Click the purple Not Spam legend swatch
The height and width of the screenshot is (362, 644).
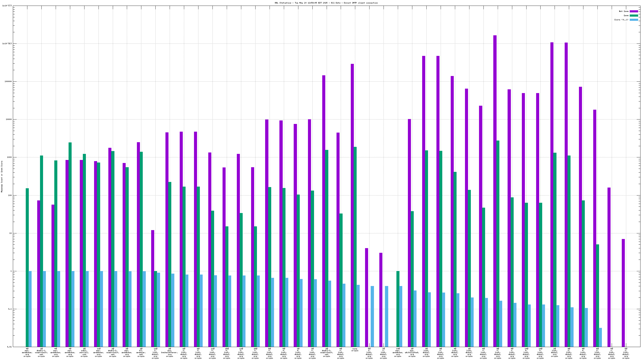[x=634, y=11]
